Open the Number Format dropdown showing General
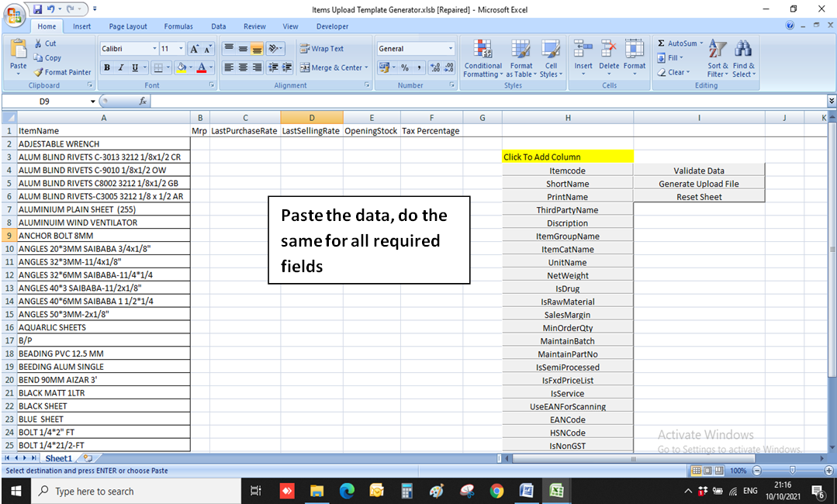This screenshot has width=837, height=504. tap(416, 48)
